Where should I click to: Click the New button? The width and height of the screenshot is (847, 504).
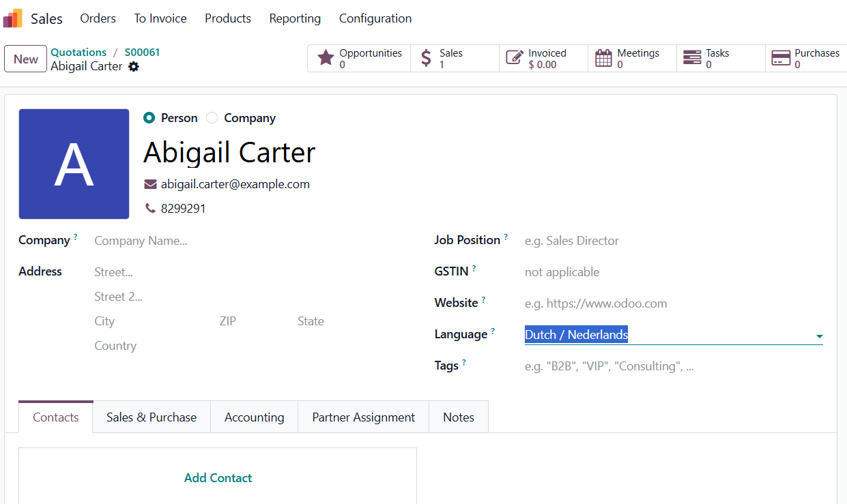[x=26, y=59]
